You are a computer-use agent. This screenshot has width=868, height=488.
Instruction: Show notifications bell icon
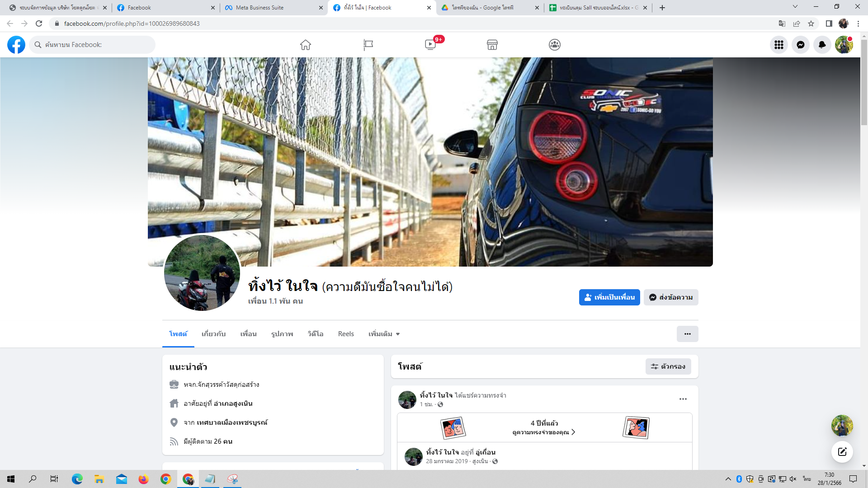click(x=822, y=45)
